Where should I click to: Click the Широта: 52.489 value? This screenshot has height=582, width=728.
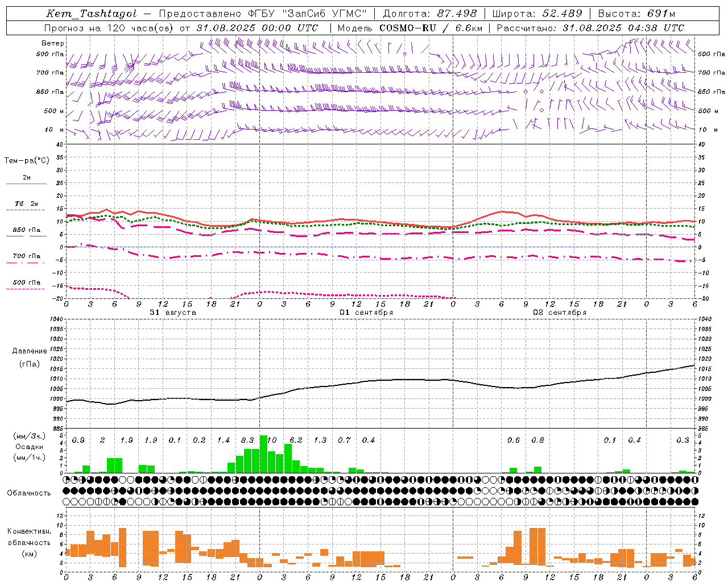pos(537,14)
